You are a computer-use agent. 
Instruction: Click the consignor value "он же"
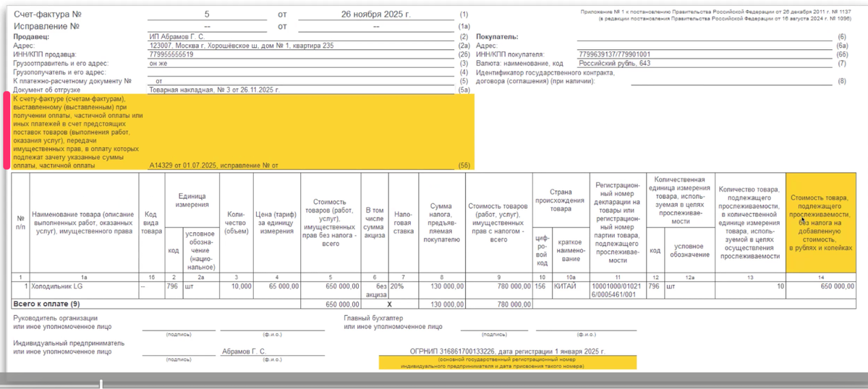point(158,63)
